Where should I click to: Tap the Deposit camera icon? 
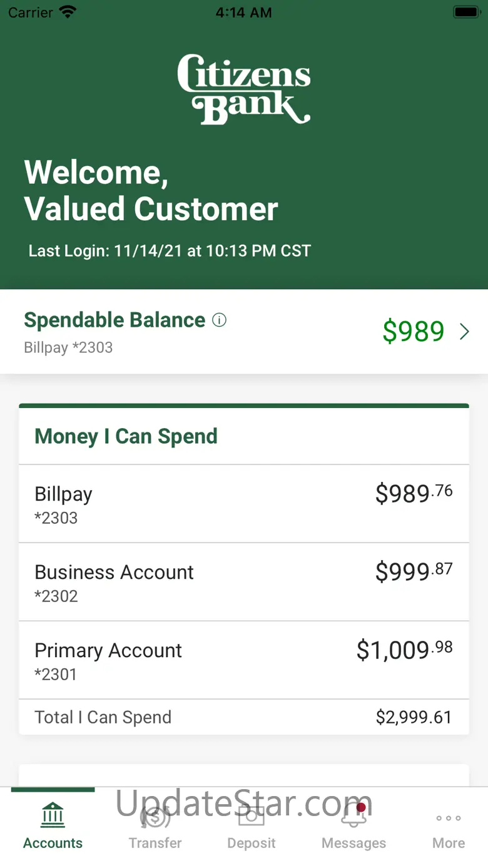tap(252, 816)
